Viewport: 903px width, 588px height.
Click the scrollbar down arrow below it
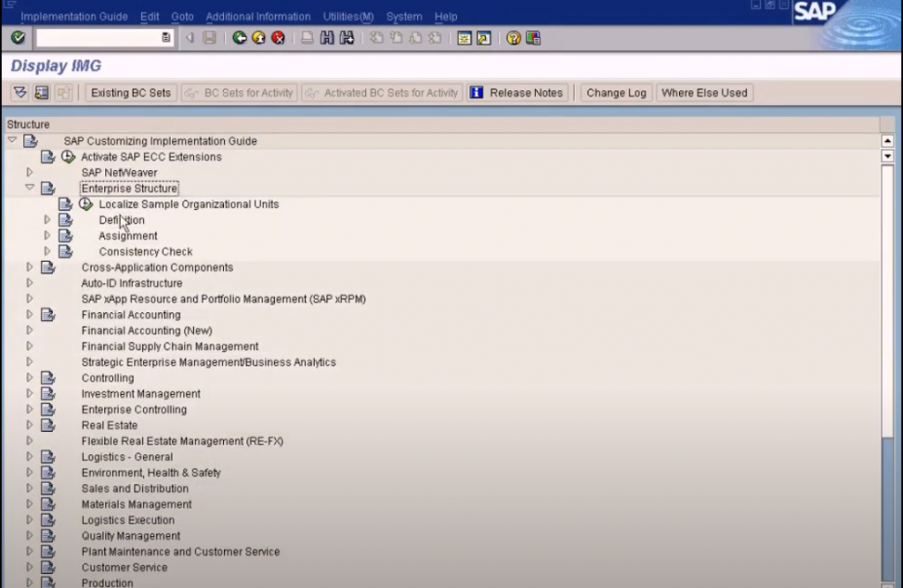pyautogui.click(x=887, y=156)
